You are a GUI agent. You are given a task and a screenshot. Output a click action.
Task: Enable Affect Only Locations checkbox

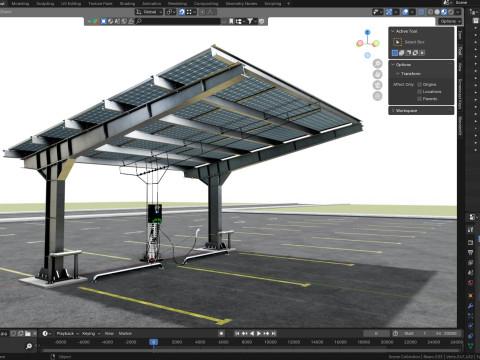420,92
